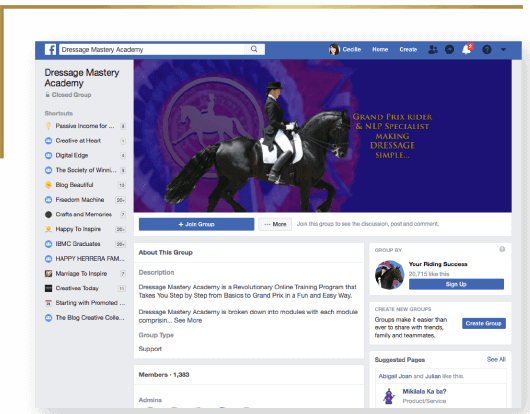This screenshot has width=530, height=414.
Task: Click the Passive Income shortcut bulb icon
Action: point(48,126)
